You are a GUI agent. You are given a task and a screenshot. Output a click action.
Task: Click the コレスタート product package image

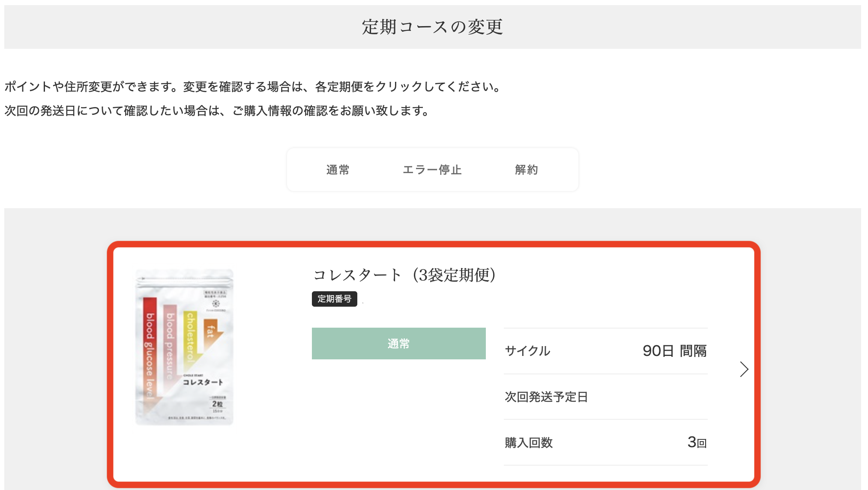(184, 347)
